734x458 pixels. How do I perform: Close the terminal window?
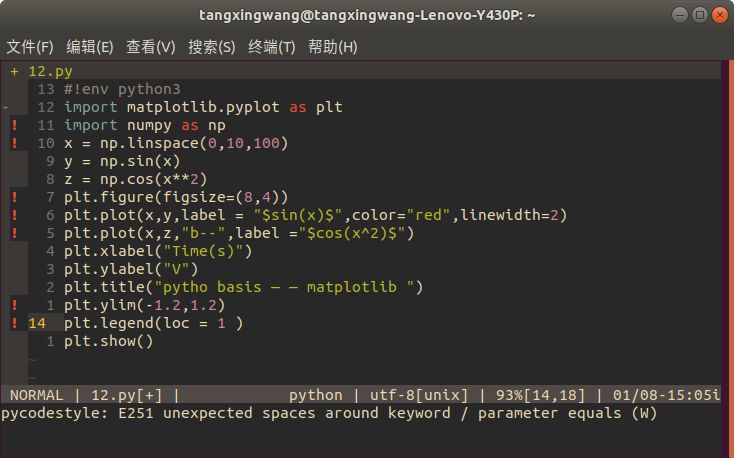719,15
